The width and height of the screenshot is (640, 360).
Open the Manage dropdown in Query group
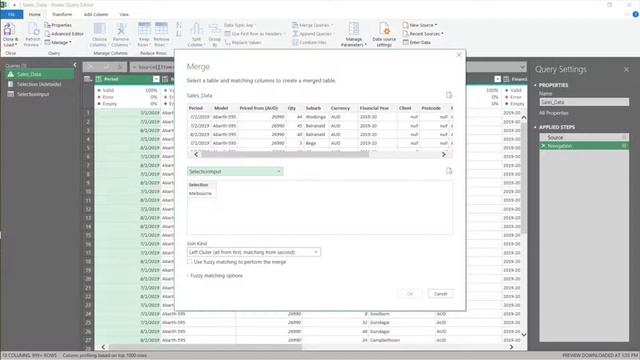tap(58, 42)
